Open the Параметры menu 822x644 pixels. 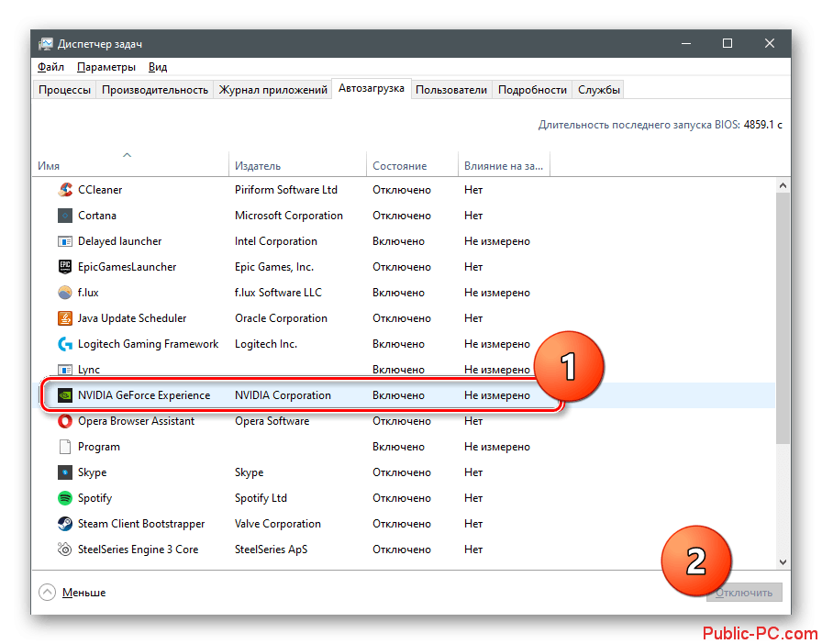click(x=106, y=67)
